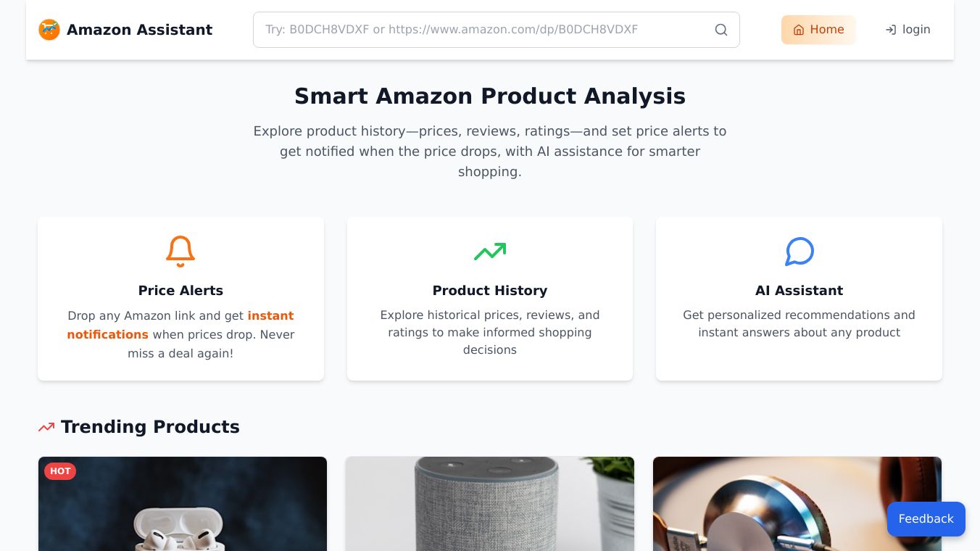Open the Feedback button
Screen dimensions: 980x551
point(926,519)
